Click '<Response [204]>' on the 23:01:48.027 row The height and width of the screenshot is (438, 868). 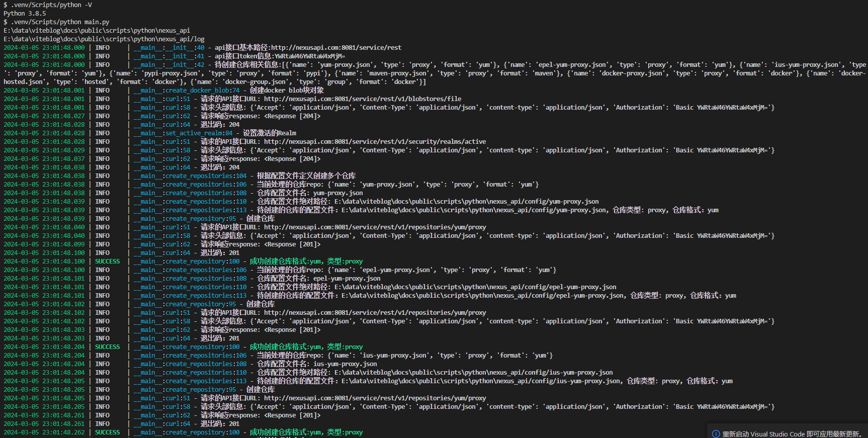click(x=292, y=116)
